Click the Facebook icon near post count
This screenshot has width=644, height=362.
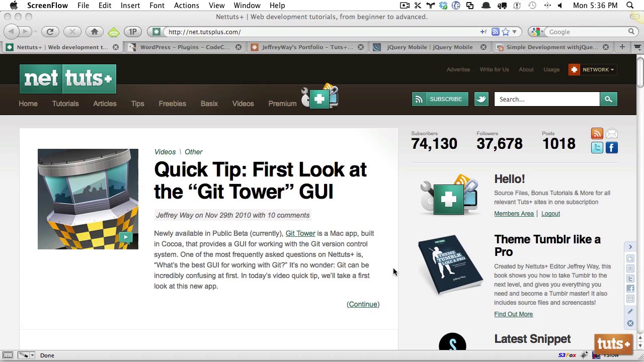pos(612,148)
